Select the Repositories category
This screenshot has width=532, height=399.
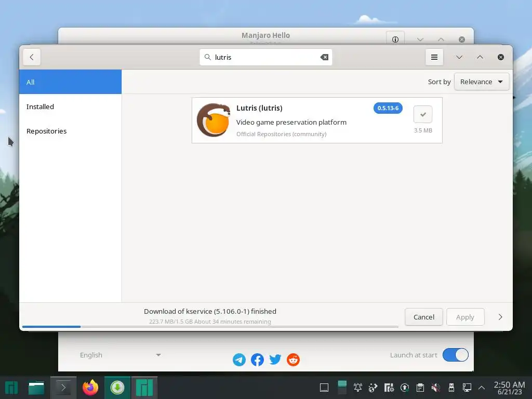(70, 131)
